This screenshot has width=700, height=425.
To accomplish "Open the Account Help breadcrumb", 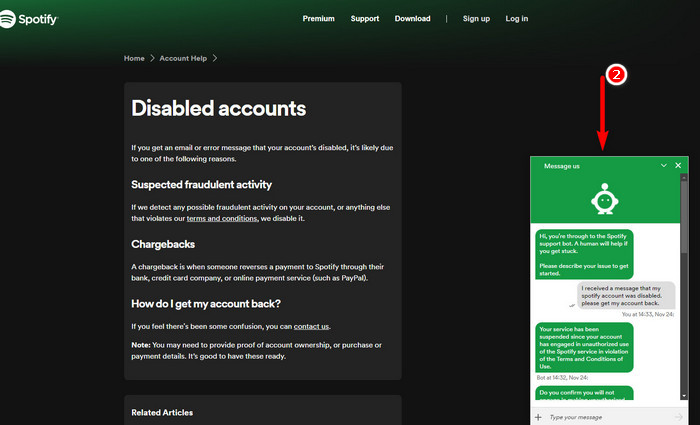I will (183, 58).
